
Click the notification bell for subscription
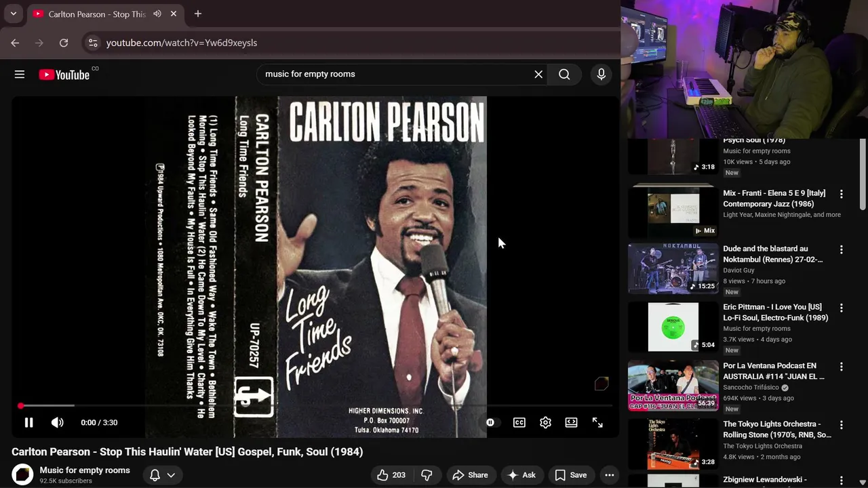click(155, 475)
